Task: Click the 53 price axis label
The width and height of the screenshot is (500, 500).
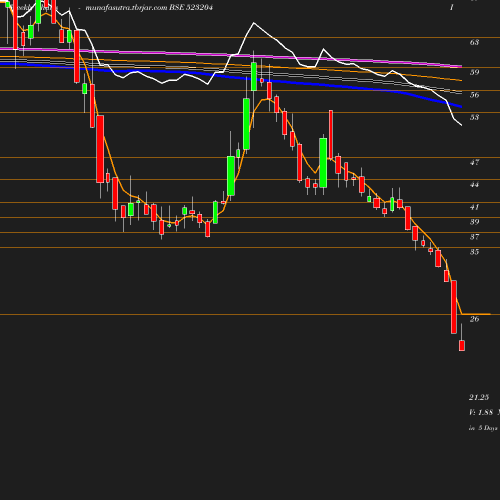Action: click(474, 117)
